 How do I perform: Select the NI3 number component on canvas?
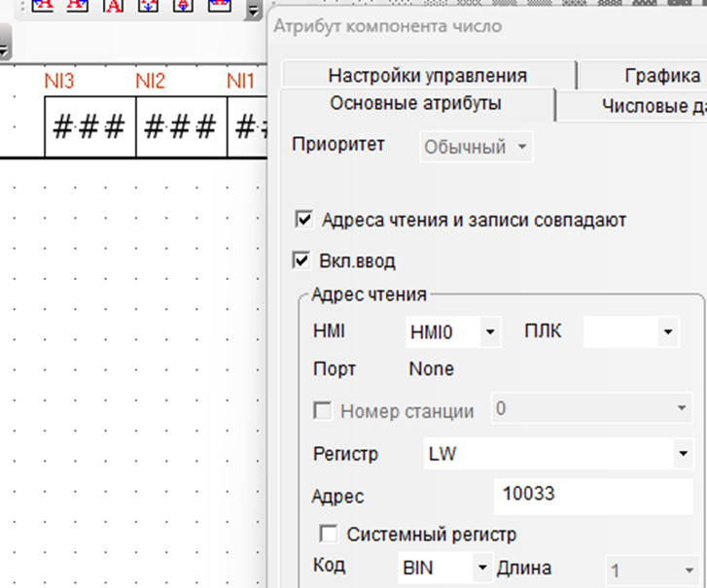tap(90, 126)
